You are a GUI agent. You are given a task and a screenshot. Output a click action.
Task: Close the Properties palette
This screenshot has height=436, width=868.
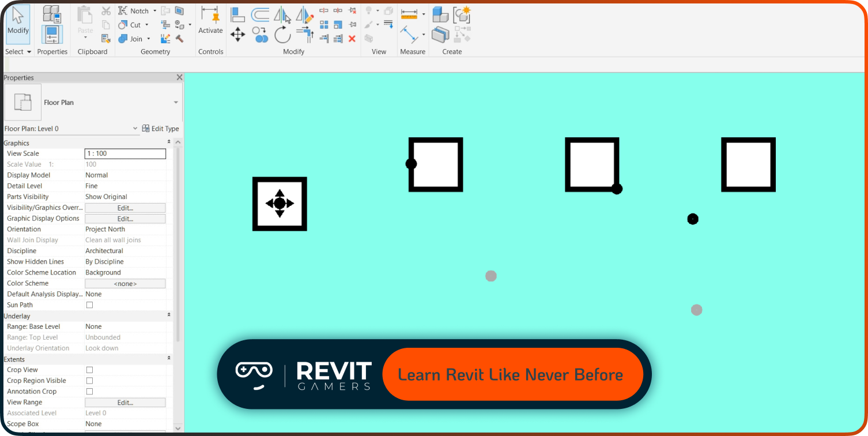pyautogui.click(x=179, y=77)
